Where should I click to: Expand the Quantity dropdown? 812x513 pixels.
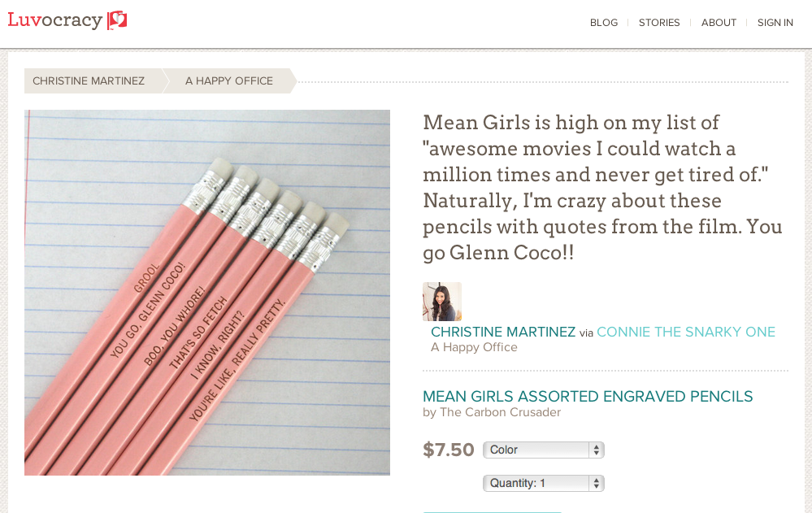544,484
